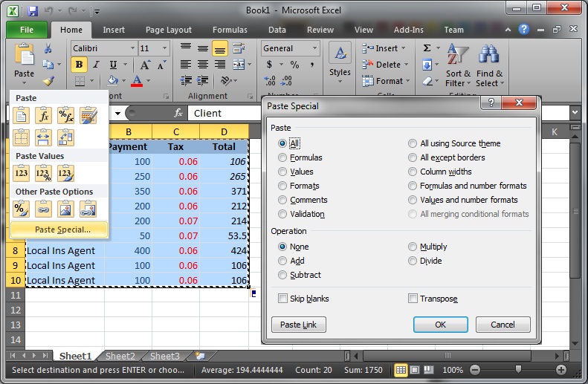Select the Formats radio button
The height and width of the screenshot is (384, 588).
pyautogui.click(x=282, y=186)
